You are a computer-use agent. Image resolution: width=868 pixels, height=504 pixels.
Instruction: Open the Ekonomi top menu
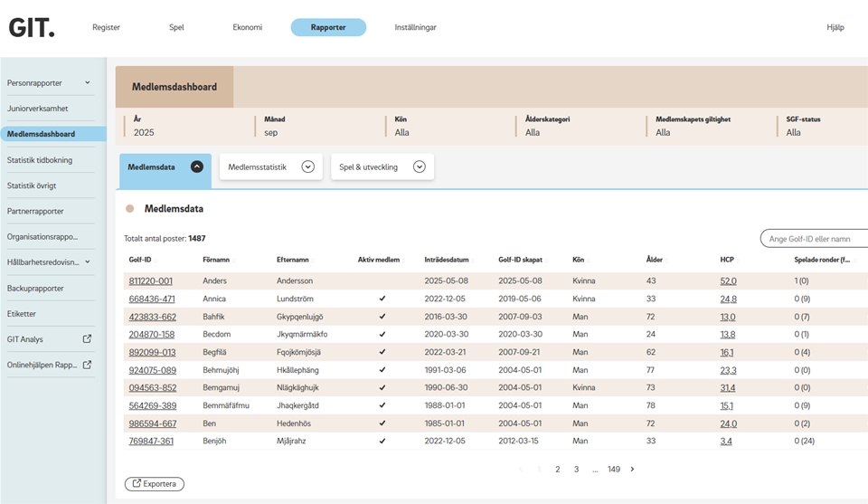[247, 27]
